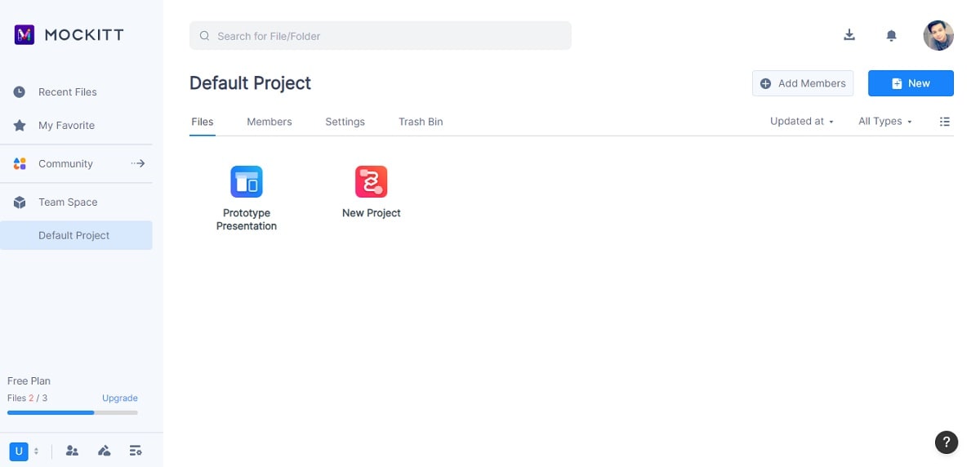Expand the Updated at sort dropdown
The height and width of the screenshot is (467, 980).
[x=802, y=122]
